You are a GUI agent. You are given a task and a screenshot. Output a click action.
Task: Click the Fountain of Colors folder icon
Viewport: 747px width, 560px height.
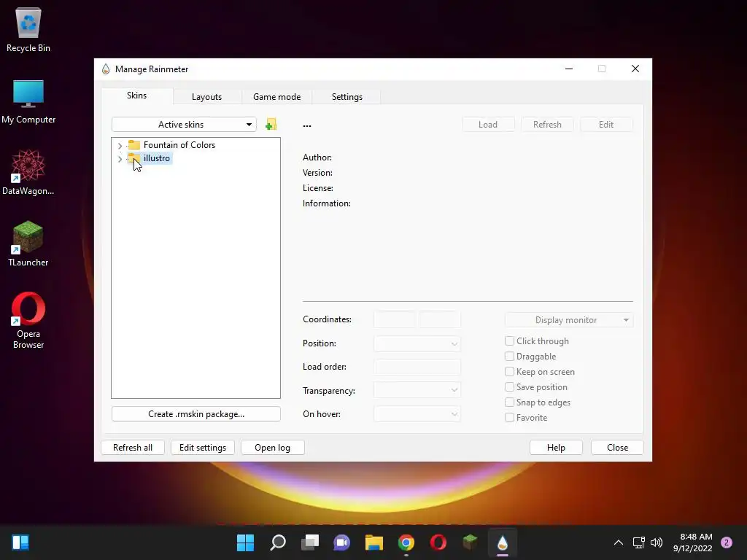[134, 145]
